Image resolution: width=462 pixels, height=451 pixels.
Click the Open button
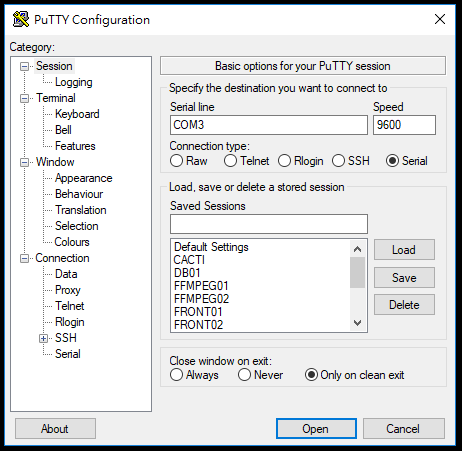click(x=316, y=429)
